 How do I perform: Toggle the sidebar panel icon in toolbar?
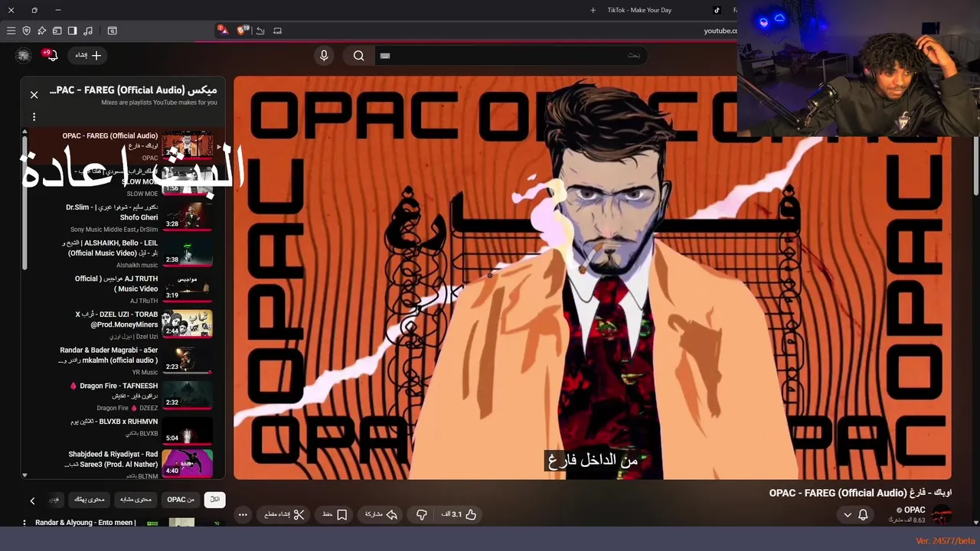coord(72,31)
